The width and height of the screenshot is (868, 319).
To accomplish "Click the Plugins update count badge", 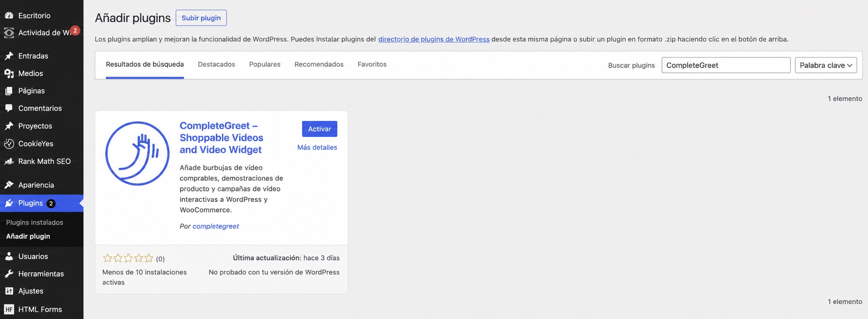I will (51, 204).
